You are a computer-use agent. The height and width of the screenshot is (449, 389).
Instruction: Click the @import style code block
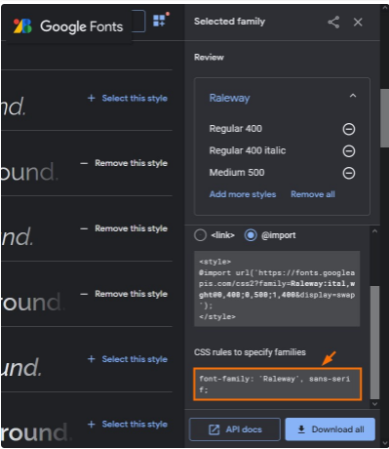[277, 289]
